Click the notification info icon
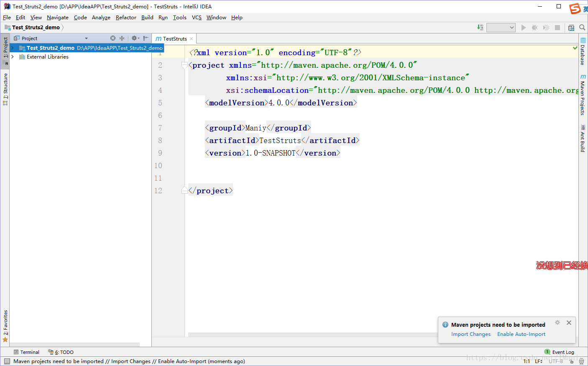The width and height of the screenshot is (588, 366). 445,325
